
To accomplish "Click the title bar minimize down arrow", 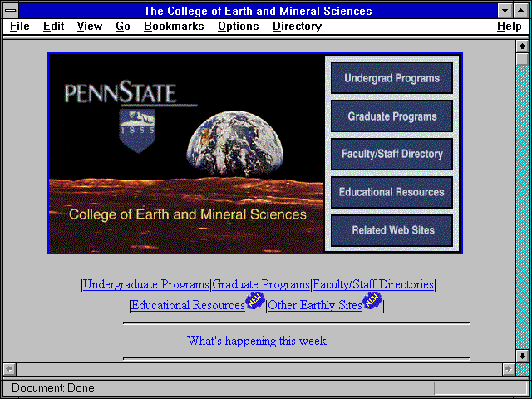I will point(505,11).
